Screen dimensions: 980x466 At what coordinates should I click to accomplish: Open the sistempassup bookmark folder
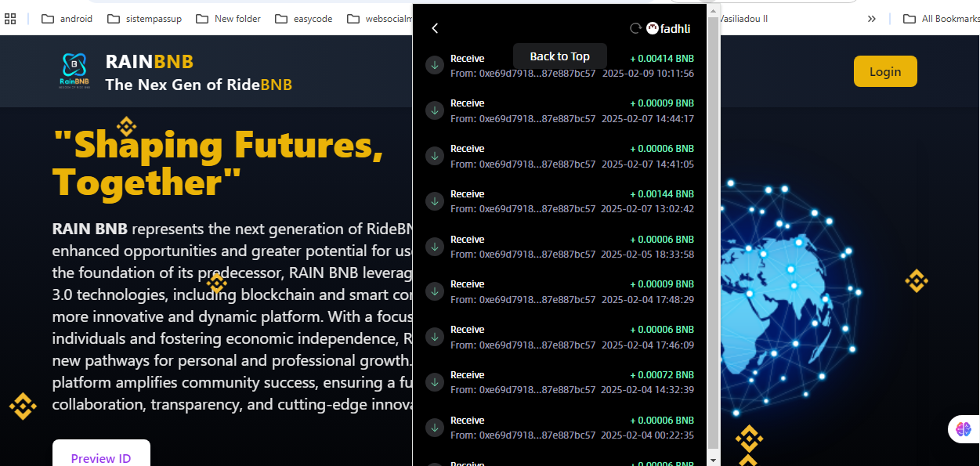(145, 19)
